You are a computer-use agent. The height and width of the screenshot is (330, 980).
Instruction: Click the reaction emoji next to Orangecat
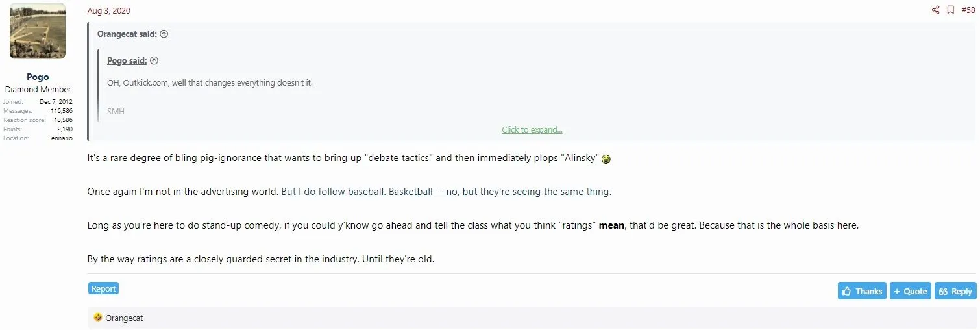point(98,318)
